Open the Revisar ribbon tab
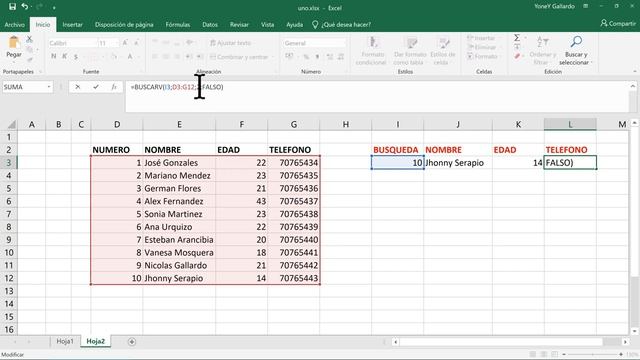This screenshot has width=640, height=360. pos(239,24)
